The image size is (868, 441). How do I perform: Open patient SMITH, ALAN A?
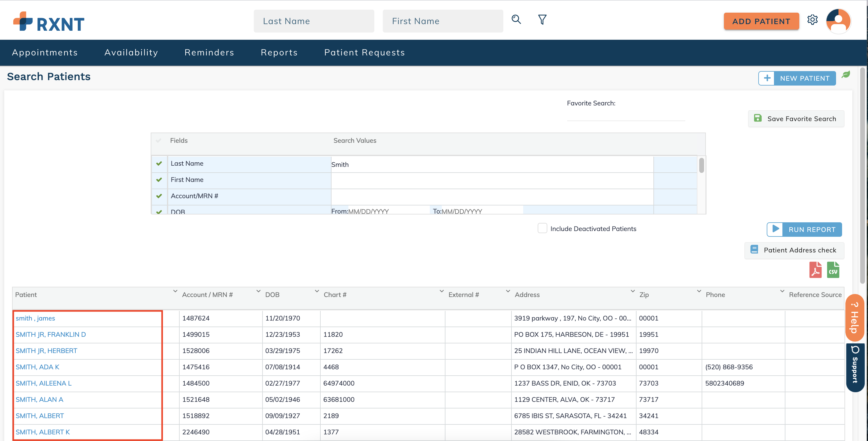[x=39, y=399]
